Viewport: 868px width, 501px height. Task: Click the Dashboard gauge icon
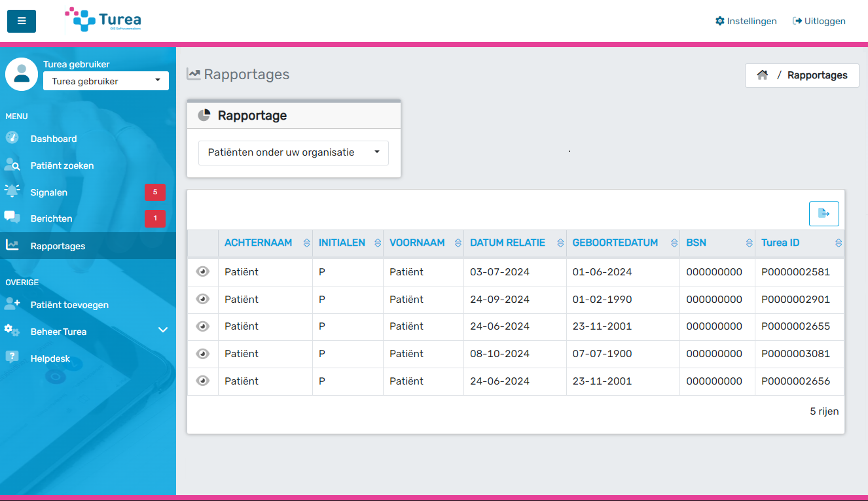12,138
